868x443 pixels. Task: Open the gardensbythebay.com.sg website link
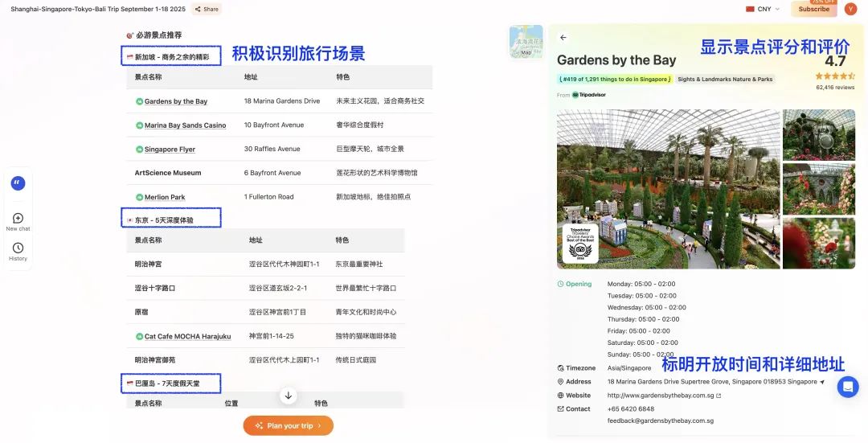pos(664,396)
